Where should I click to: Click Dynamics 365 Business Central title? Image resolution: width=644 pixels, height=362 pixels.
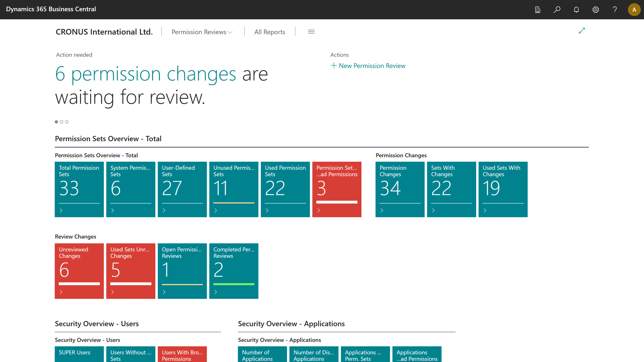pyautogui.click(x=51, y=9)
